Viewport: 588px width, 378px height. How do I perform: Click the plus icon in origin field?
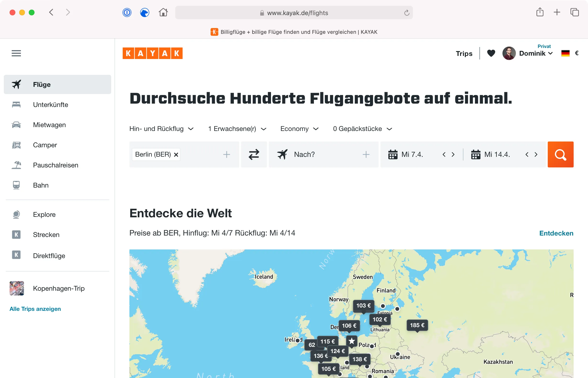click(x=226, y=154)
